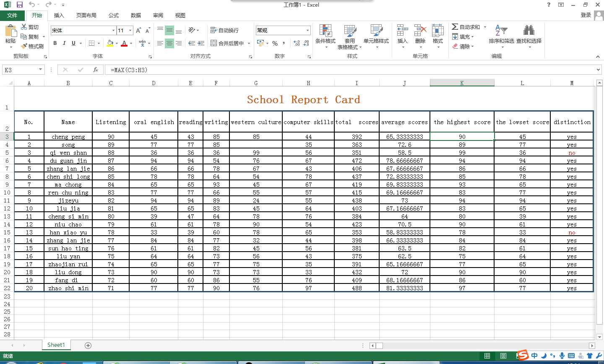Open Conditional Formatting icon
604x364 pixels.
point(325,31)
